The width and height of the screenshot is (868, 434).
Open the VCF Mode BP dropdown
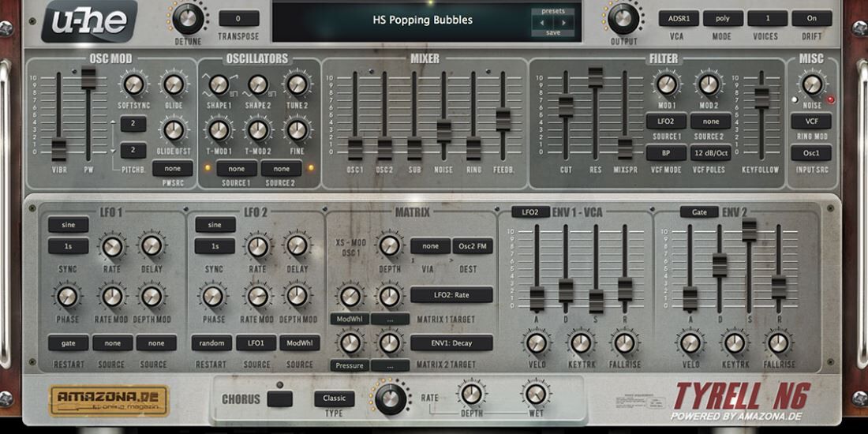coord(667,153)
